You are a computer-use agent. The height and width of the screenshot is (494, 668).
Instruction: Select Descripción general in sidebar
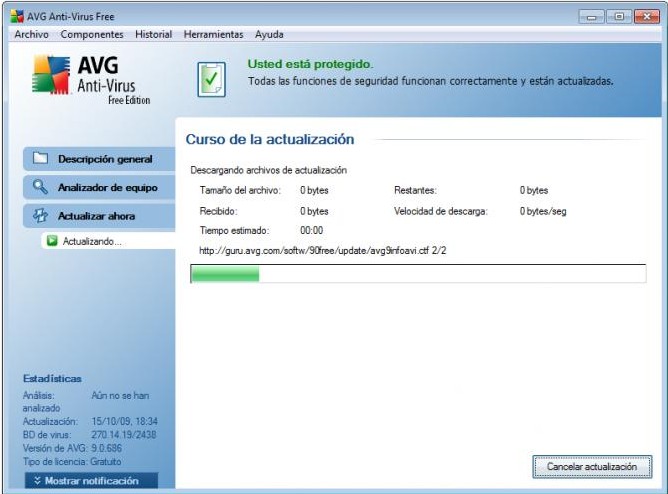[99, 159]
